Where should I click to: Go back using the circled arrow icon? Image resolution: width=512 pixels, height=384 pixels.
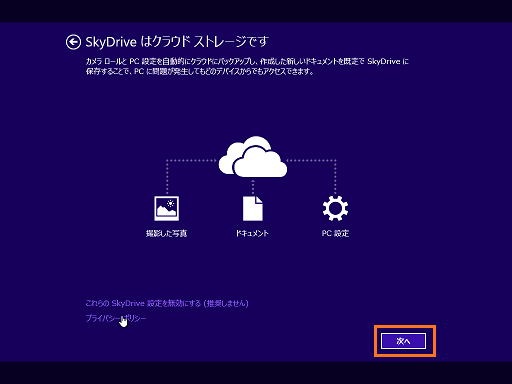point(73,42)
